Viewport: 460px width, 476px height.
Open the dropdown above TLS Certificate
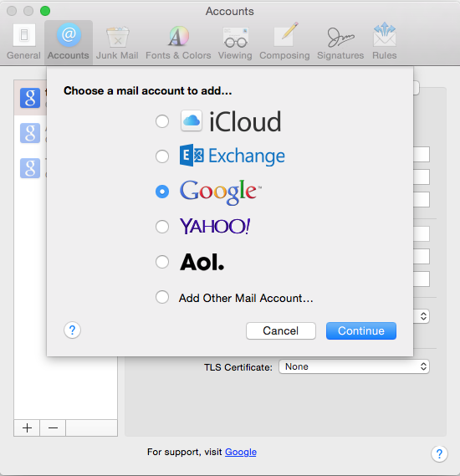tap(422, 316)
